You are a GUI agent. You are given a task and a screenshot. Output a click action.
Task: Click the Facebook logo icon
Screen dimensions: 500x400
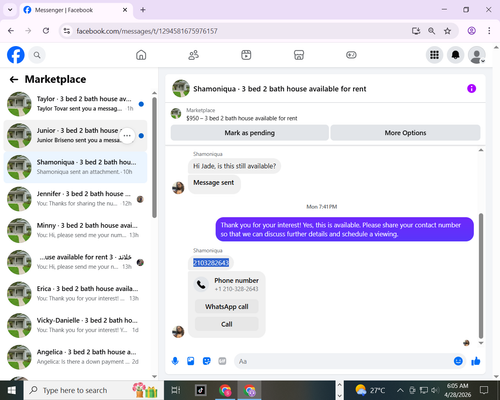click(16, 55)
